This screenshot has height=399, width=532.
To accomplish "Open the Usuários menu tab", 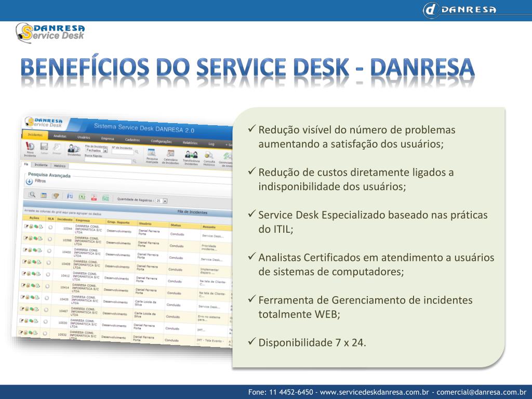I will [84, 137].
